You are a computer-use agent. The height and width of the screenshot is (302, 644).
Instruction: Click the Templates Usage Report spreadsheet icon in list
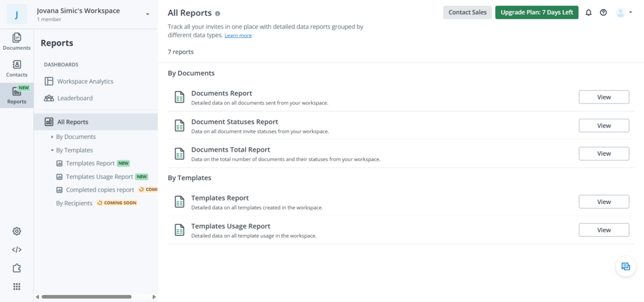179,230
